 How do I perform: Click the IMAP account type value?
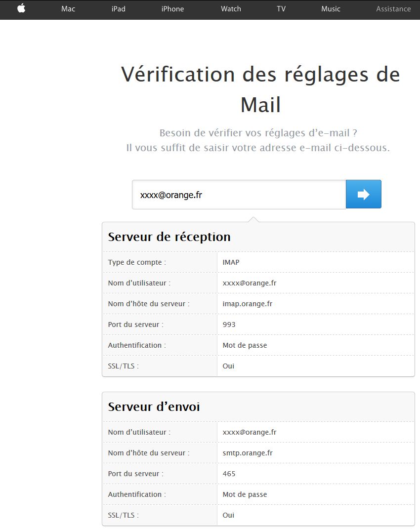(x=231, y=262)
